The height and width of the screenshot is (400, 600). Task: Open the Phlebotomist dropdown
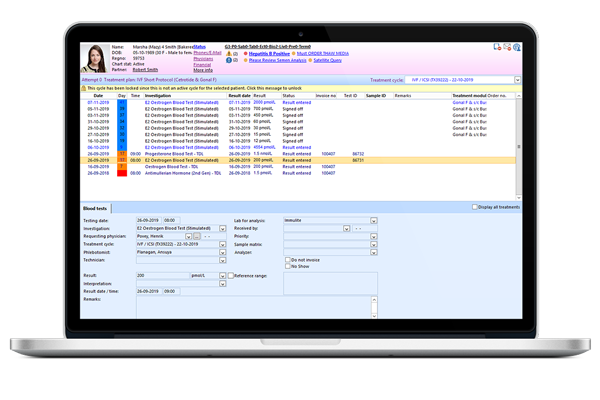222,253
